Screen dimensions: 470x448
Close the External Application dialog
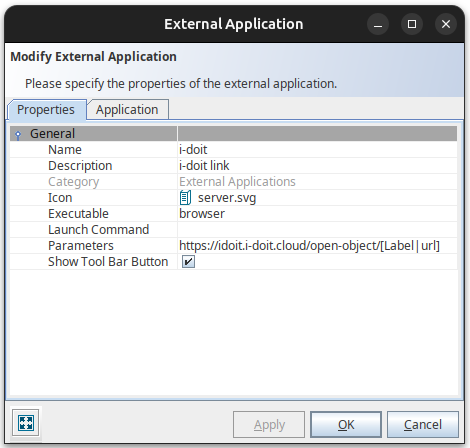[446, 24]
